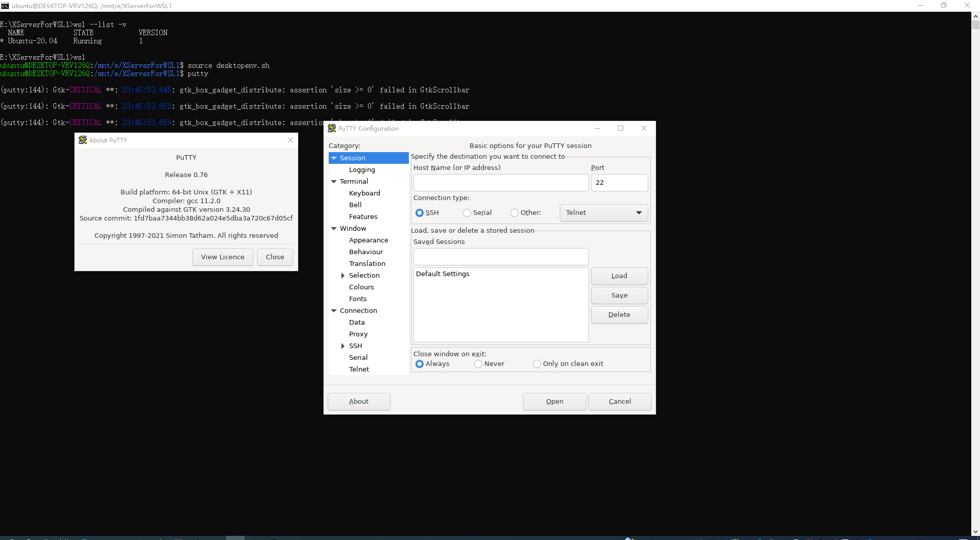Viewport: 980px width, 540px height.
Task: Select the Serial connection type radio button
Action: click(x=467, y=213)
